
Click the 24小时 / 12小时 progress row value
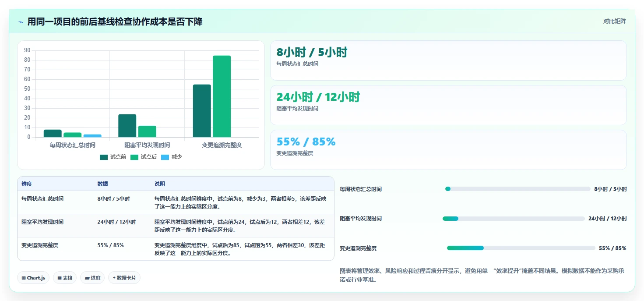point(608,219)
